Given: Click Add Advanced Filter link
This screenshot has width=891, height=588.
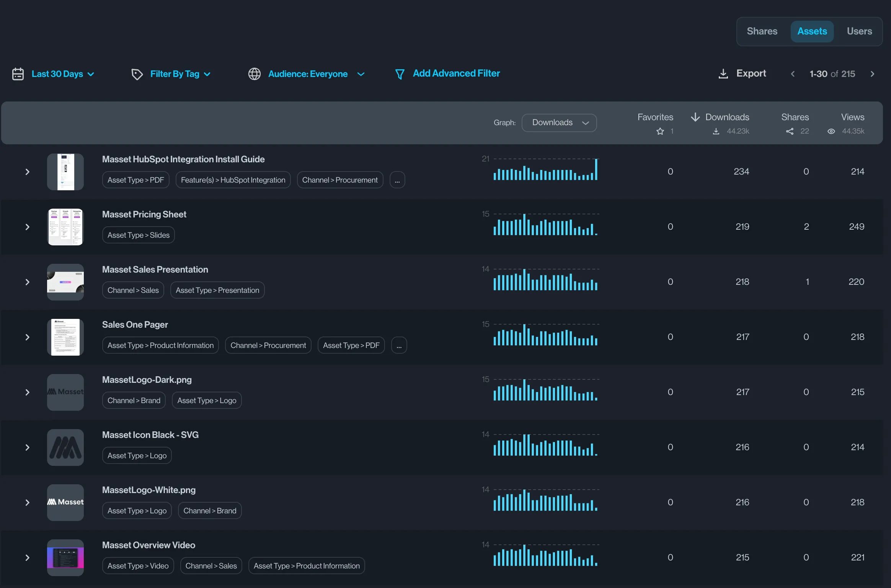Looking at the screenshot, I should pos(456,73).
